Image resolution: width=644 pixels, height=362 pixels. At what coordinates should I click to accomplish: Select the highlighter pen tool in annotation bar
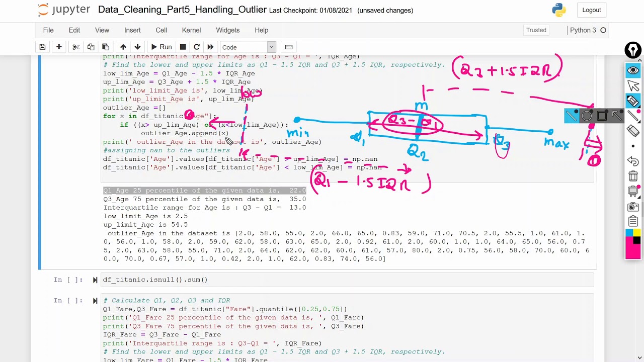[633, 101]
